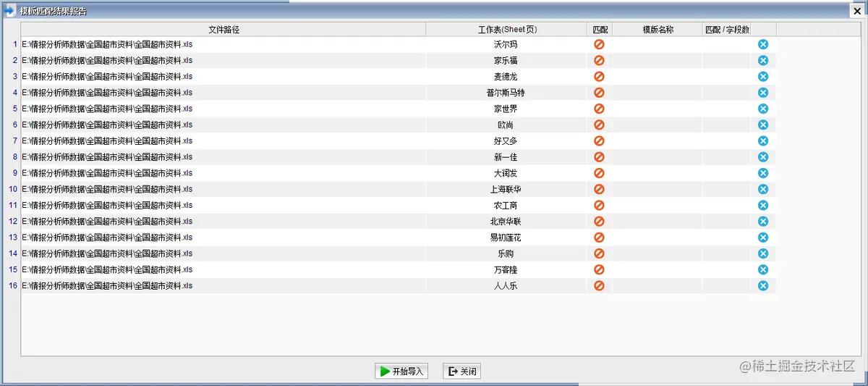Click the blue X icon for 人人乐
Viewport: 868px width, 386px height.
(763, 285)
